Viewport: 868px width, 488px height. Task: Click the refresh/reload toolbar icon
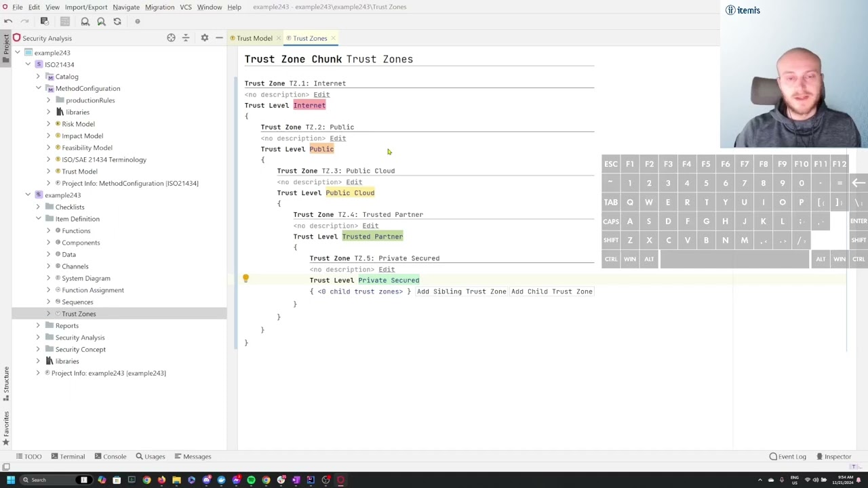(x=117, y=22)
